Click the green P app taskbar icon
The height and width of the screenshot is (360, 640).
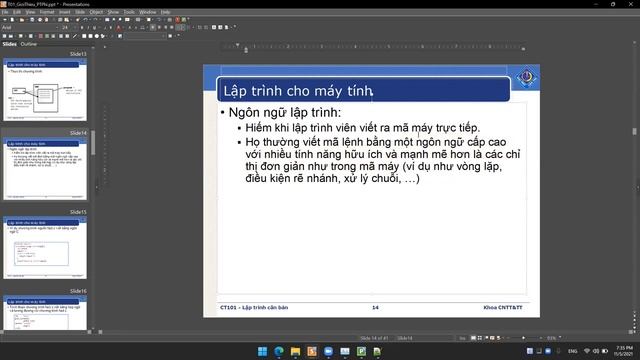[x=361, y=351]
